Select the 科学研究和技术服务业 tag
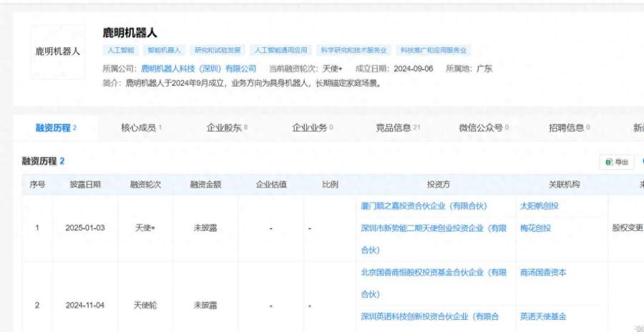Image resolution: width=644 pixels, height=332 pixels. [354, 51]
